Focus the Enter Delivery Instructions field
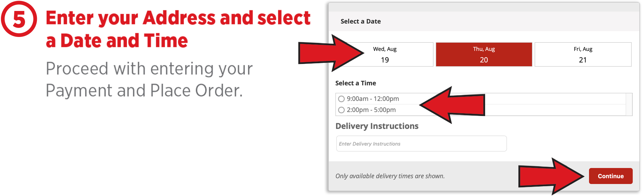 point(421,144)
